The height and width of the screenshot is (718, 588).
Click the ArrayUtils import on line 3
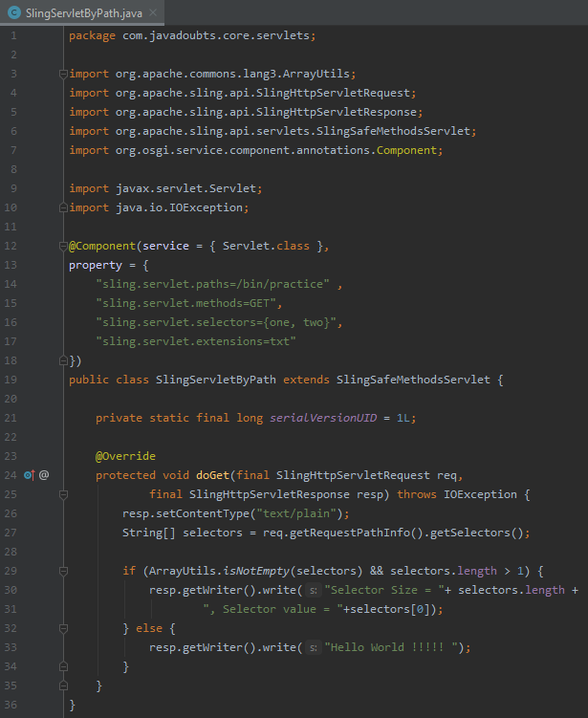tap(316, 74)
